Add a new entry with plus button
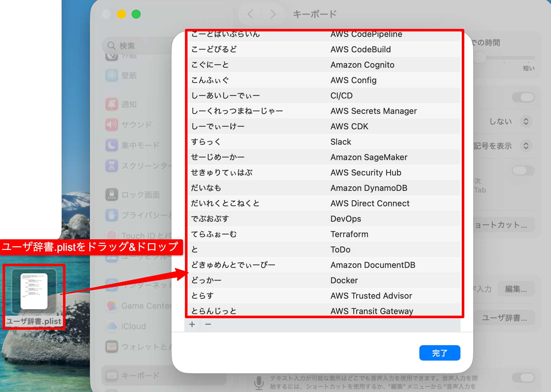 pos(192,324)
